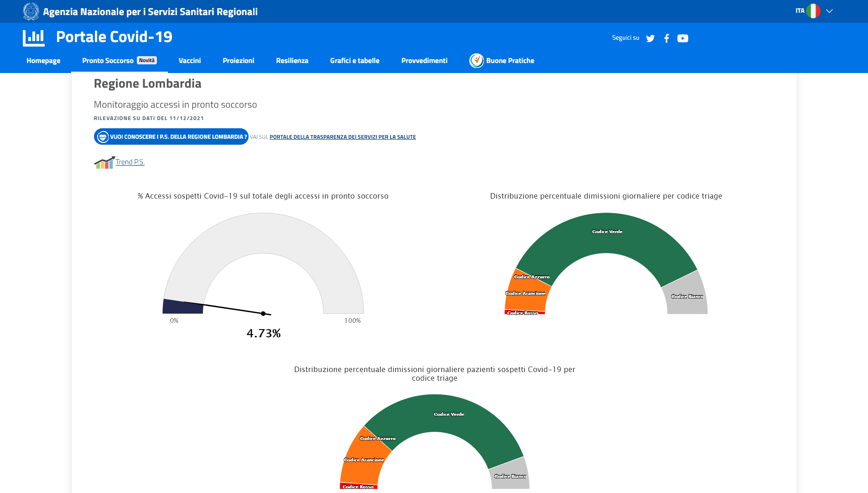Open the Twitter social link
The image size is (868, 493).
pyautogui.click(x=650, y=38)
